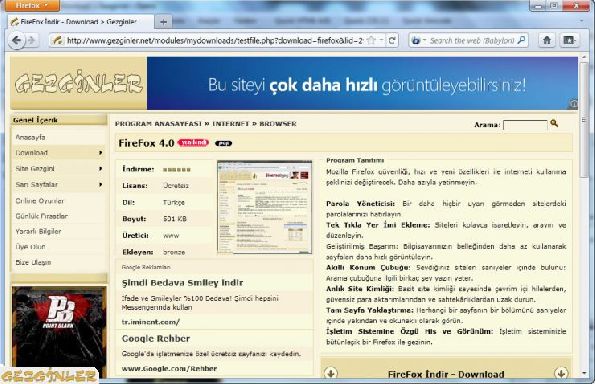Expand the Sarı Sayfalar submenu arrow

coord(100,184)
